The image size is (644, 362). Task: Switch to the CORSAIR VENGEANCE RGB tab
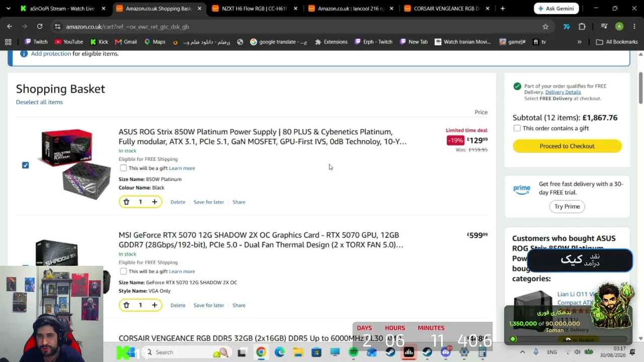pos(446,9)
